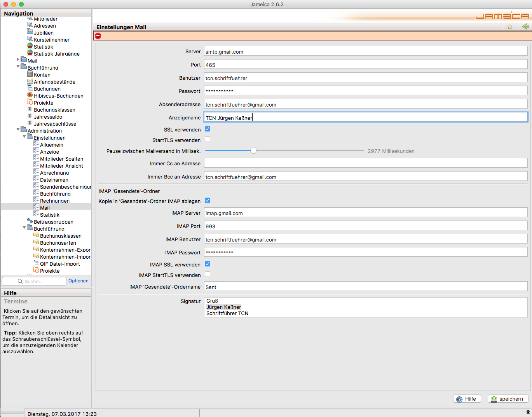Enable IMAP StartTLS verwenden checkbox

pos(208,274)
